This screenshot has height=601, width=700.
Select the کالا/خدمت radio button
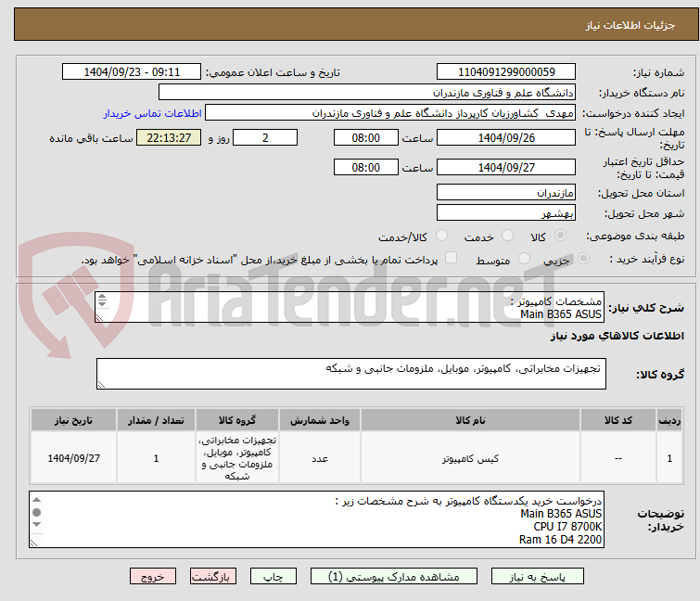[441, 236]
